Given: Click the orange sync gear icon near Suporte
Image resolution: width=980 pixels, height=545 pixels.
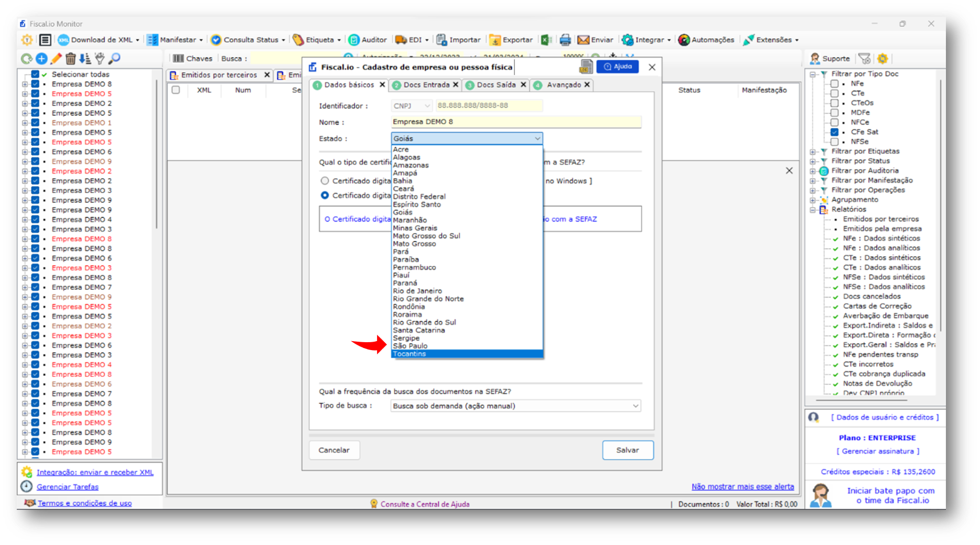Looking at the screenshot, I should coord(883,59).
